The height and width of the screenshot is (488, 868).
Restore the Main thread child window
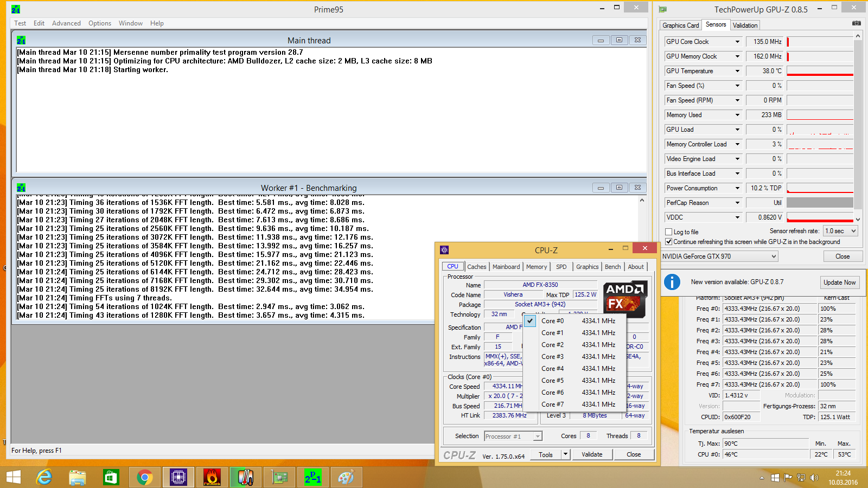coord(619,40)
